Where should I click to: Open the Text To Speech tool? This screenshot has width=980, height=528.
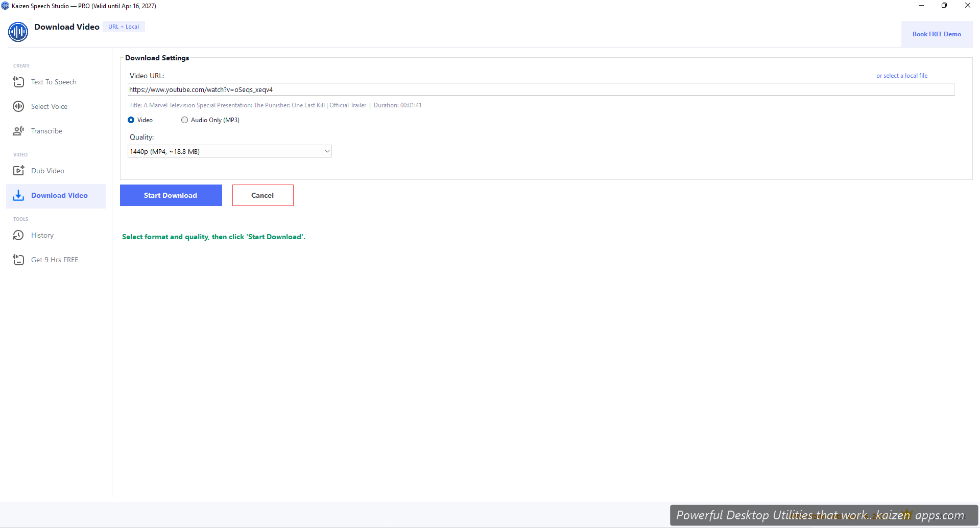tap(54, 82)
